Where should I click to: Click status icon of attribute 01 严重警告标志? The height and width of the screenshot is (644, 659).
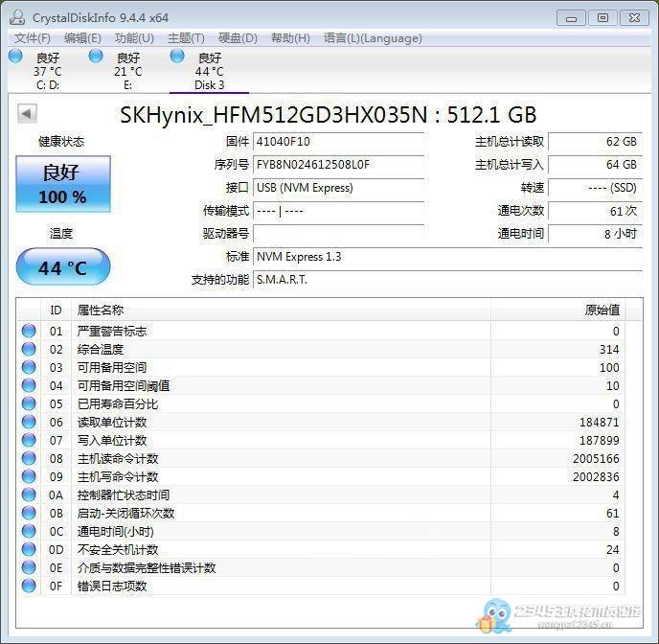[29, 331]
